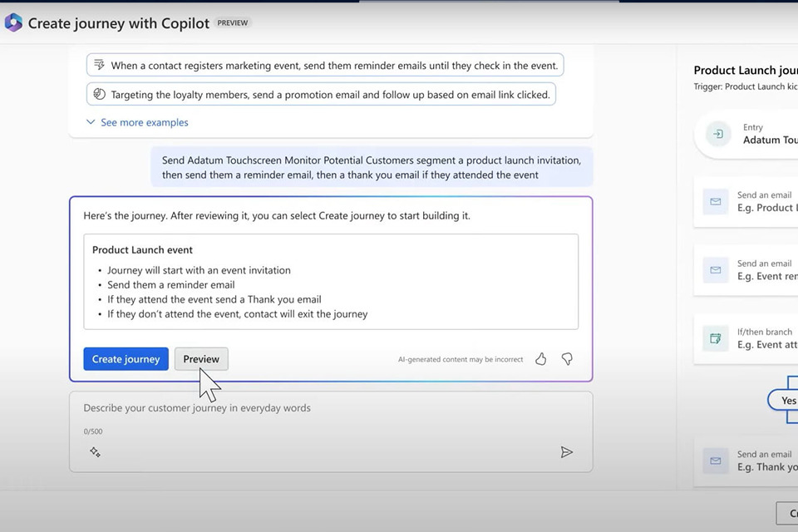Click the Product Launch event summary box
This screenshot has height=532, width=798.
(331, 282)
